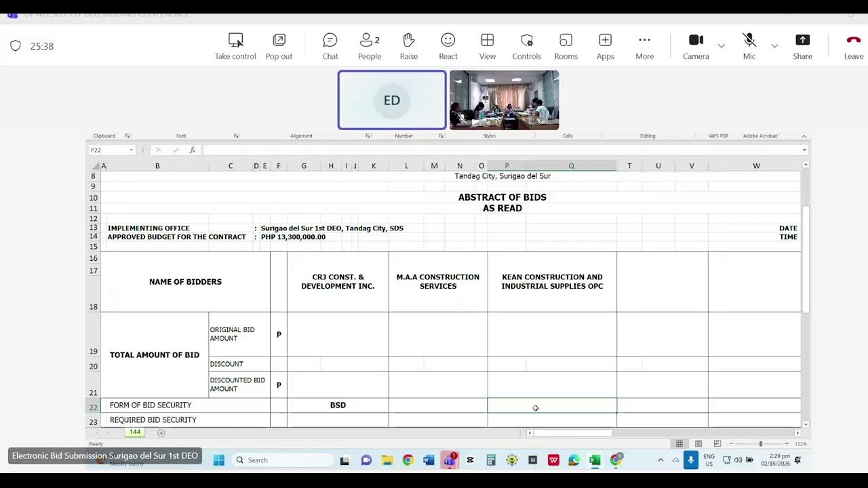Open the Clipboard group dialog launcher

(x=127, y=136)
